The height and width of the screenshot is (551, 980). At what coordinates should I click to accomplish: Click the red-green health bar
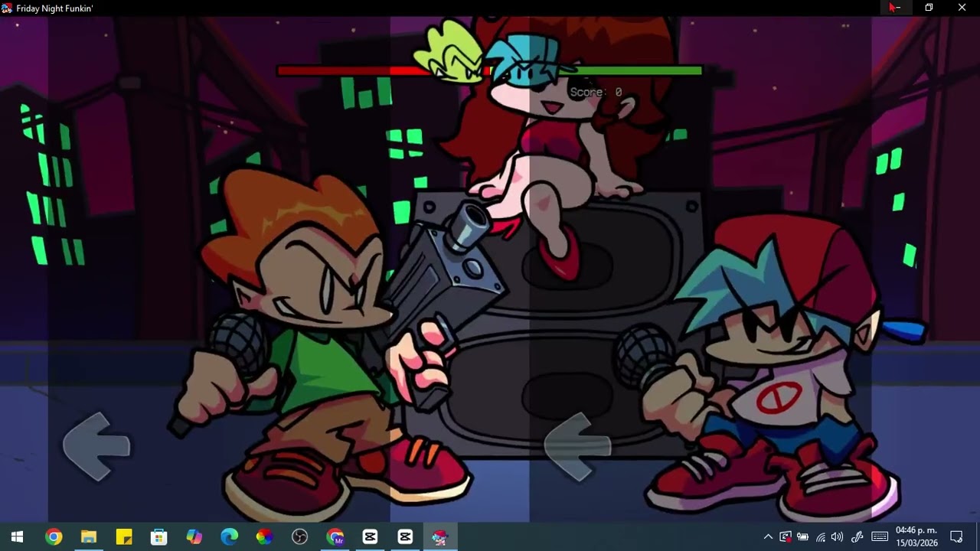[x=489, y=71]
